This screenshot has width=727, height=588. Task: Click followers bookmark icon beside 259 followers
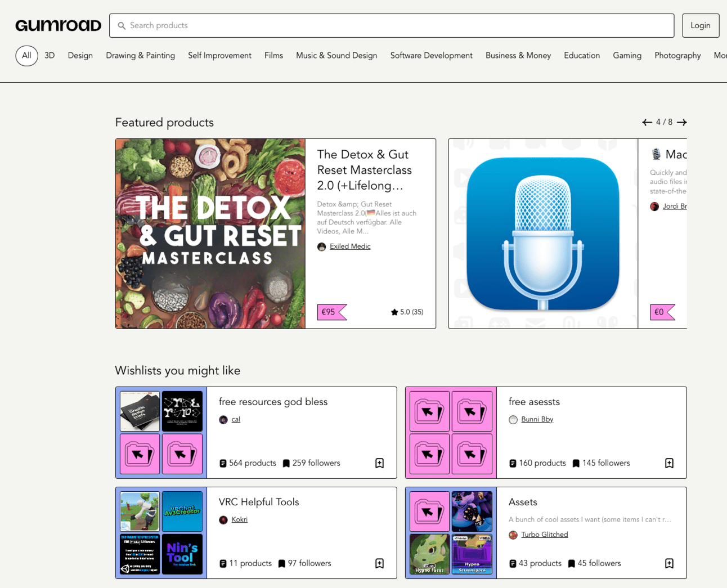click(x=286, y=464)
